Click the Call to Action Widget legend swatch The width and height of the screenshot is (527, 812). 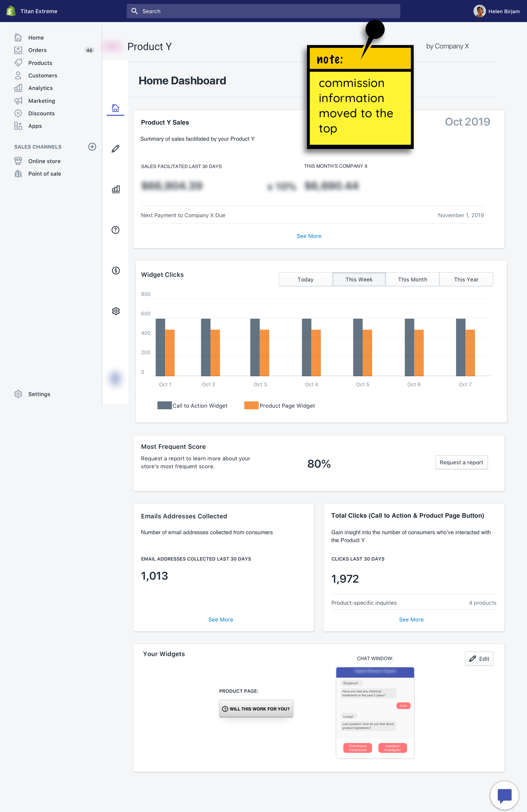pos(164,405)
